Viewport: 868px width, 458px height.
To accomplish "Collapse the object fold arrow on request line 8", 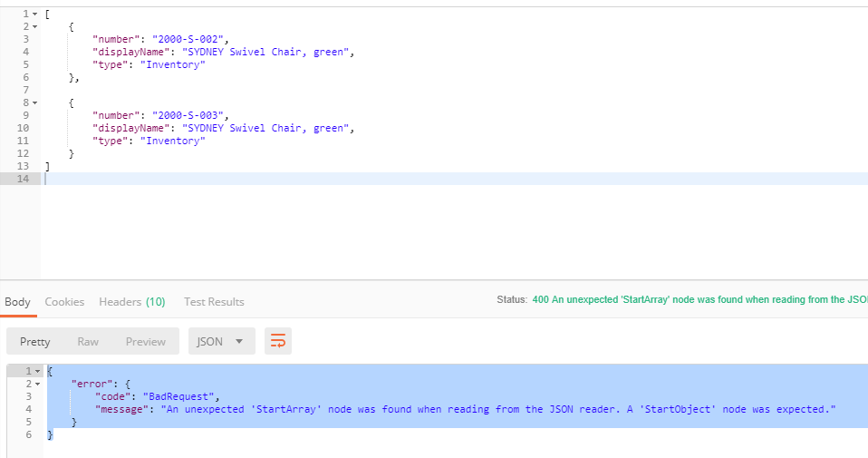I will click(x=34, y=103).
